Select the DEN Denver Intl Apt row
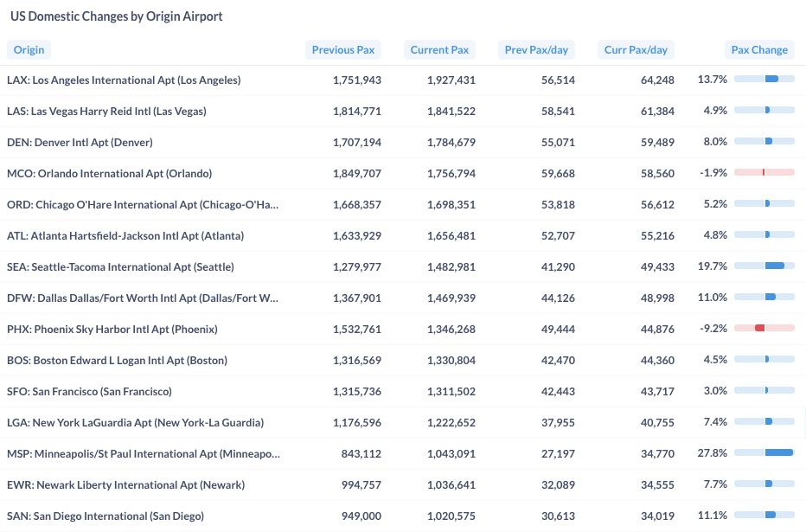 [403, 143]
